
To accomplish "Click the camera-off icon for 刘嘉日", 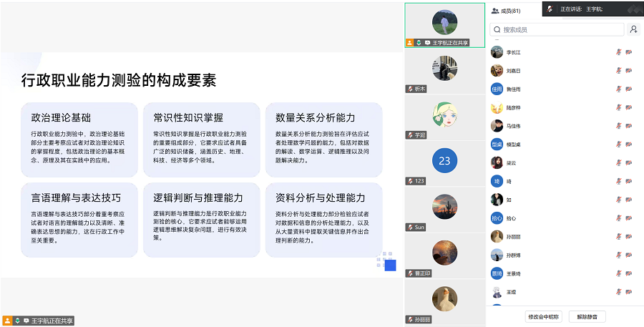I will 629,71.
